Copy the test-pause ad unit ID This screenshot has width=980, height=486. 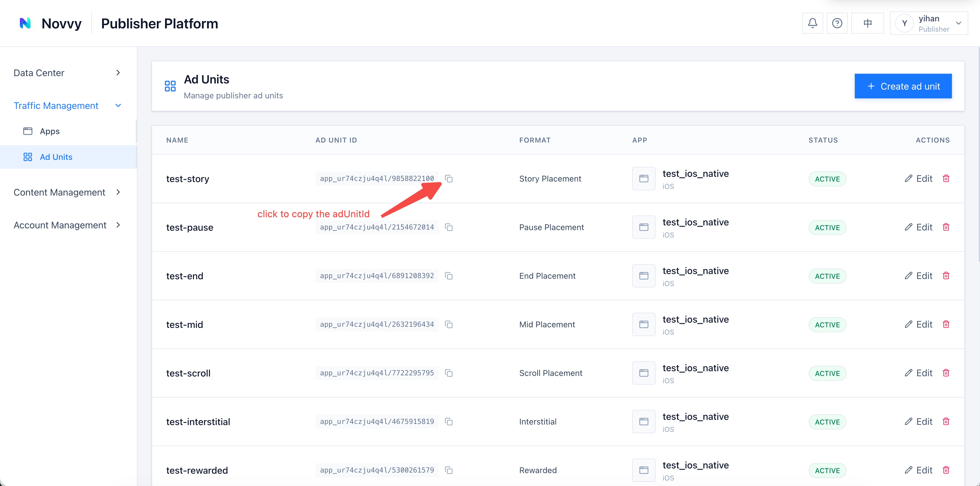tap(449, 227)
